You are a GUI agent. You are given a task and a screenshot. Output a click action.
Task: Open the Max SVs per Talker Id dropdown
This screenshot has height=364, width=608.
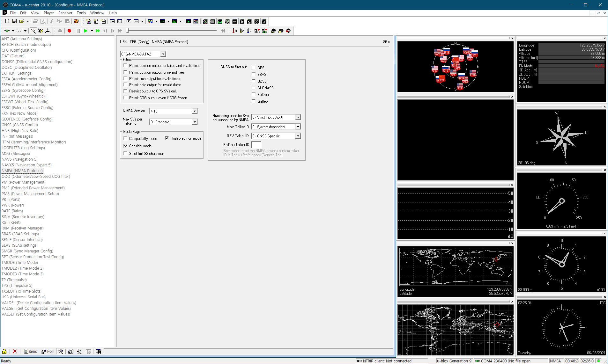tap(195, 122)
